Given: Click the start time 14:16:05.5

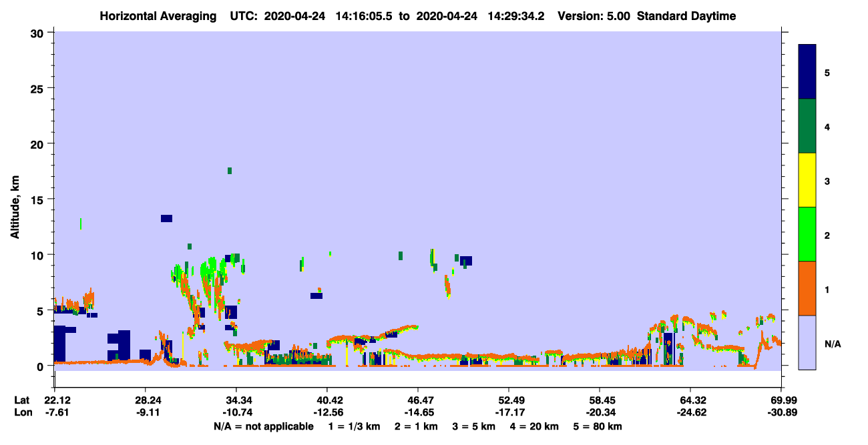Looking at the screenshot, I should [x=363, y=16].
